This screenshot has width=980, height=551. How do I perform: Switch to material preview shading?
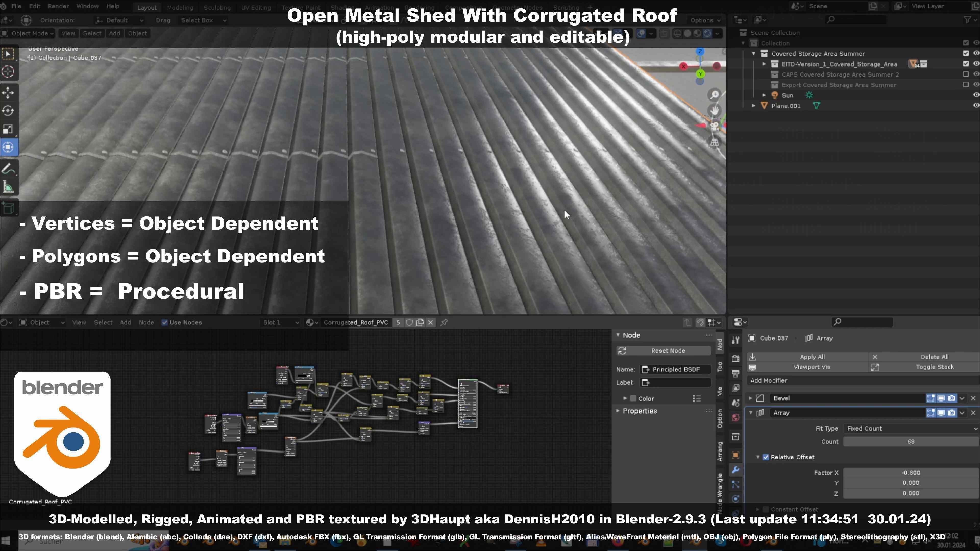pyautogui.click(x=697, y=33)
